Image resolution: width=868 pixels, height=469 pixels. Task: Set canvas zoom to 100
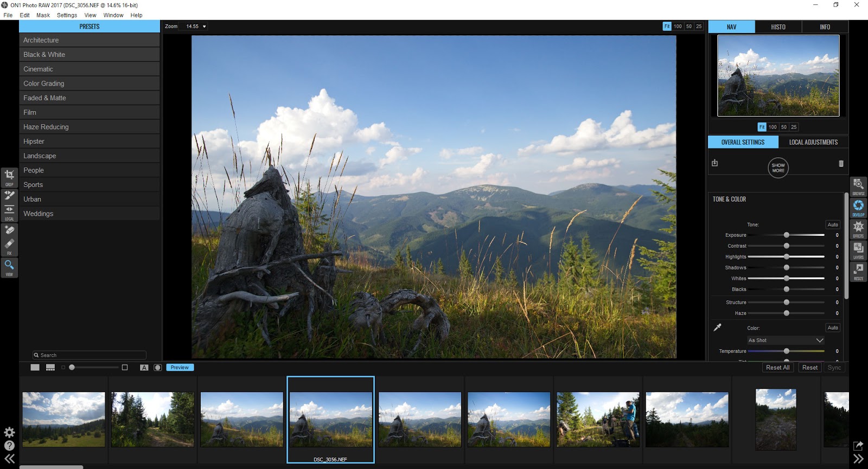[678, 26]
